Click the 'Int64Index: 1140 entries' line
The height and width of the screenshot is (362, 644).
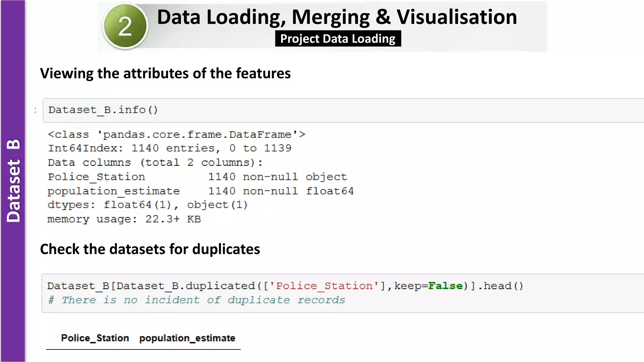169,148
